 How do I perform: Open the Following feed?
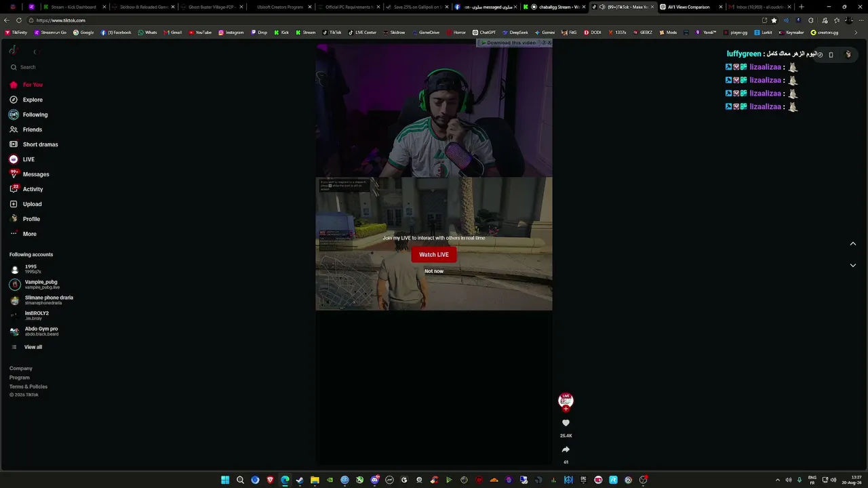click(x=28, y=115)
